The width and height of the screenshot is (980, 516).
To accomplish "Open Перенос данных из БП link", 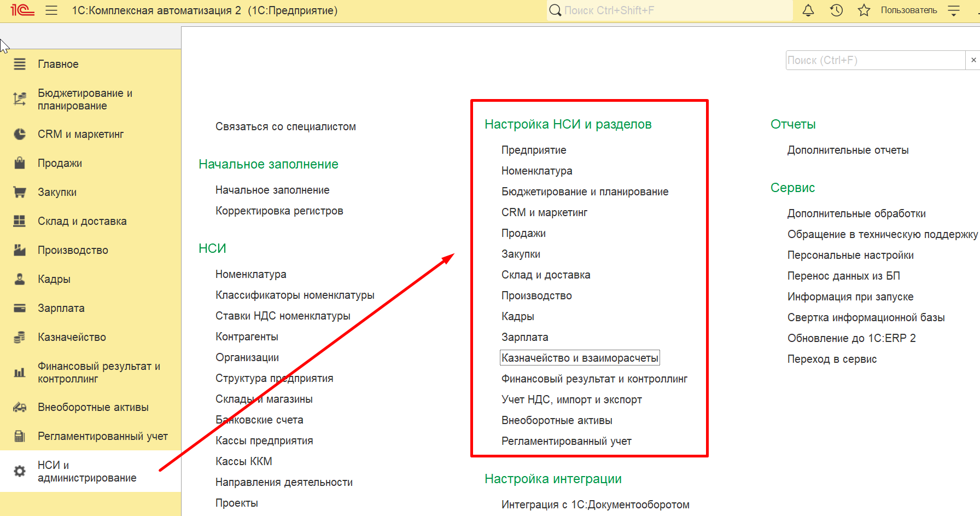I will [844, 276].
